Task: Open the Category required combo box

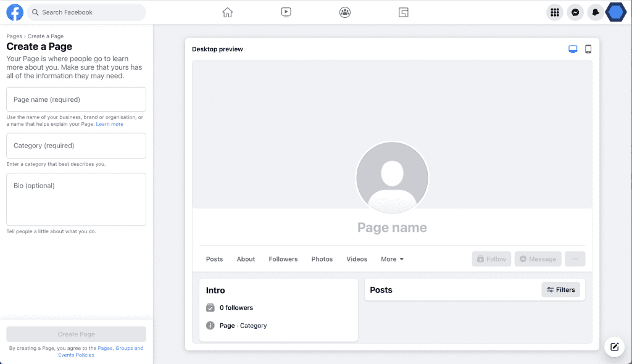Action: coord(76,146)
